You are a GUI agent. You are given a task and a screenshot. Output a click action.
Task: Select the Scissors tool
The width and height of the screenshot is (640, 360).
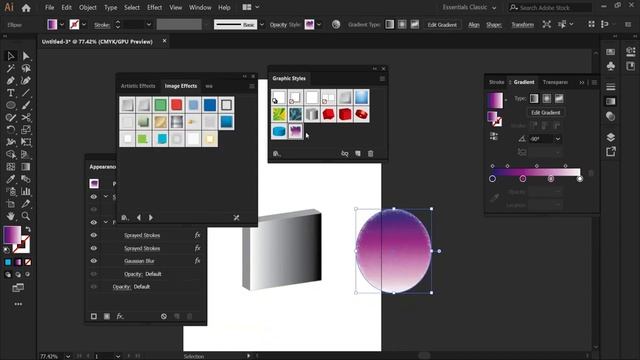(26, 118)
